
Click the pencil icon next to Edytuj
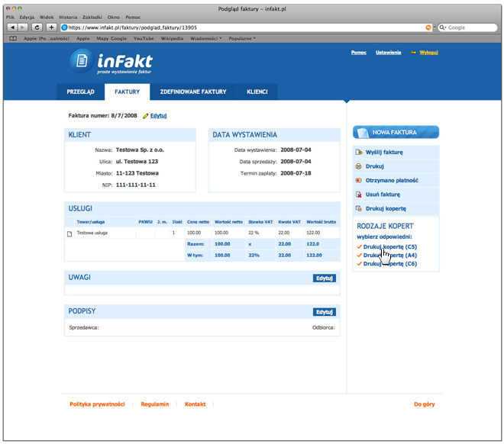[x=146, y=116]
